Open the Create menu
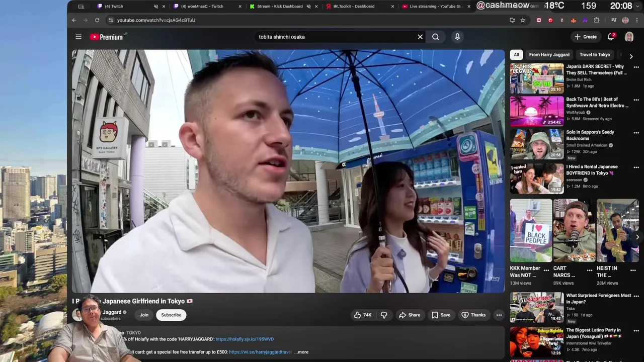 [586, 37]
